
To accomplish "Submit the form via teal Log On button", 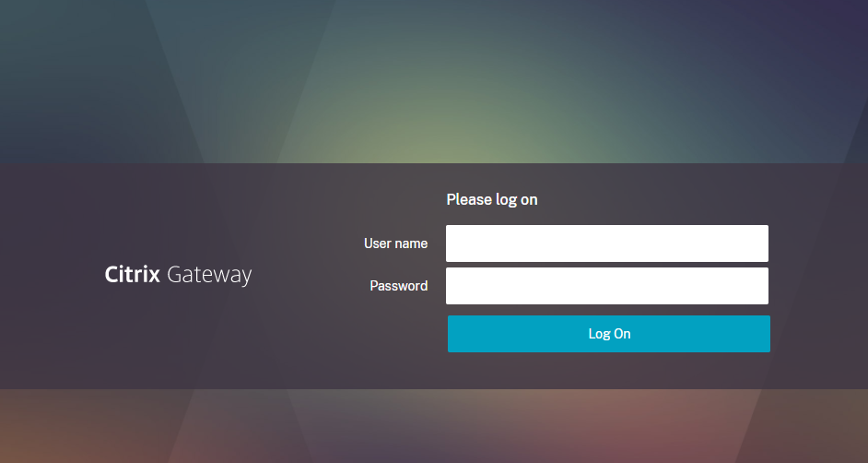I will pyautogui.click(x=609, y=334).
